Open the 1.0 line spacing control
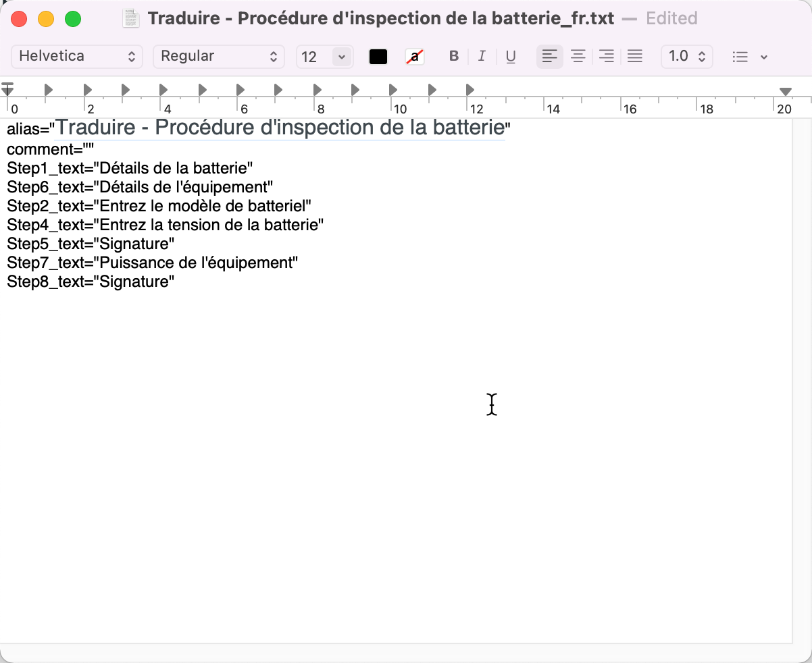 coord(686,56)
